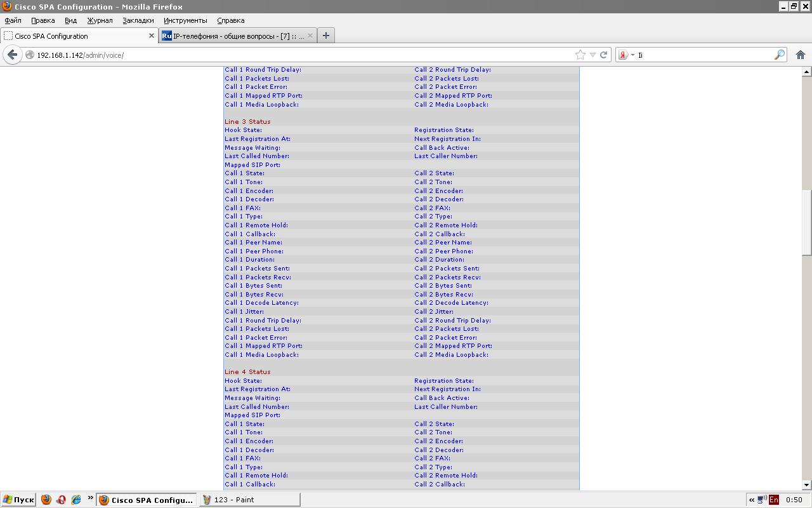812x508 pixels.
Task: Launch Opera from quick launch icon
Action: 61,500
